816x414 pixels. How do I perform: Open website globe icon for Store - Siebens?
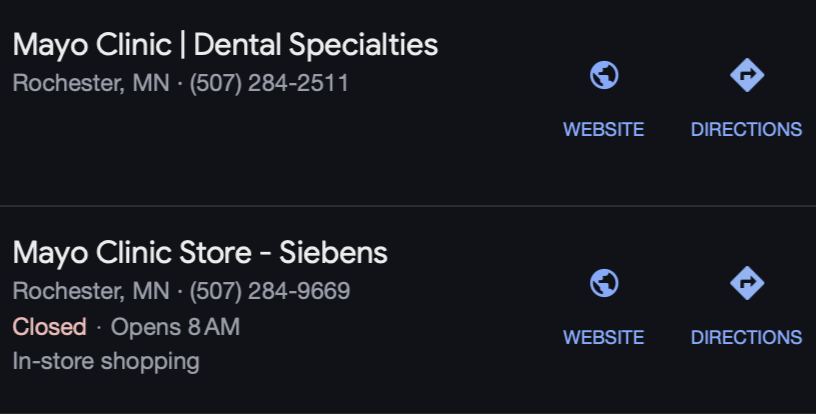[x=604, y=283]
